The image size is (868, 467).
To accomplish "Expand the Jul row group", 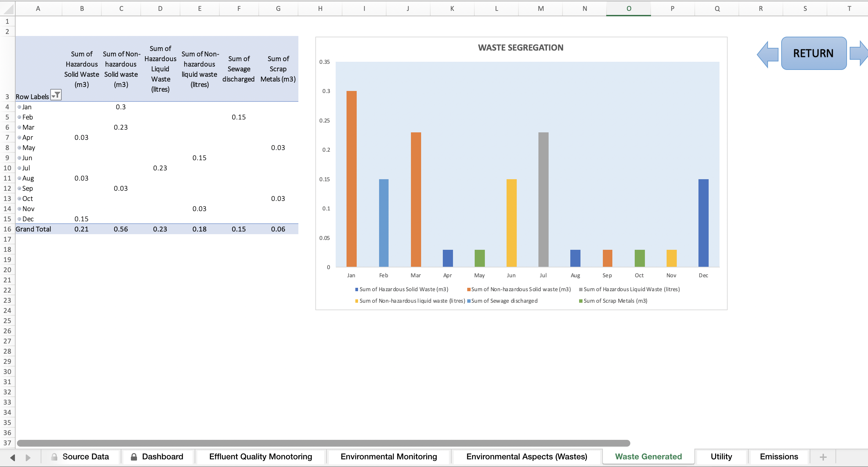I will [x=19, y=168].
